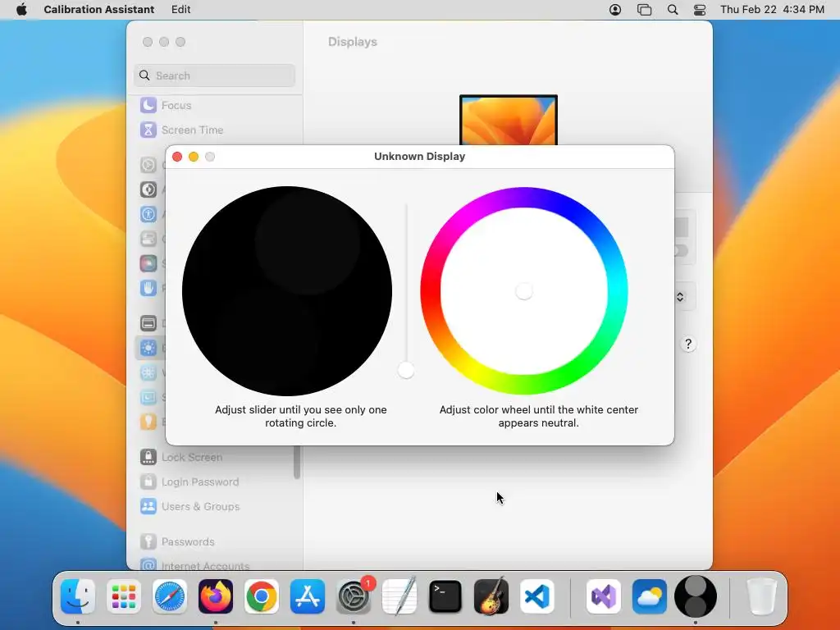Screen dimensions: 840x630
Task: Open the Apple menu
Action: pyautogui.click(x=21, y=9)
